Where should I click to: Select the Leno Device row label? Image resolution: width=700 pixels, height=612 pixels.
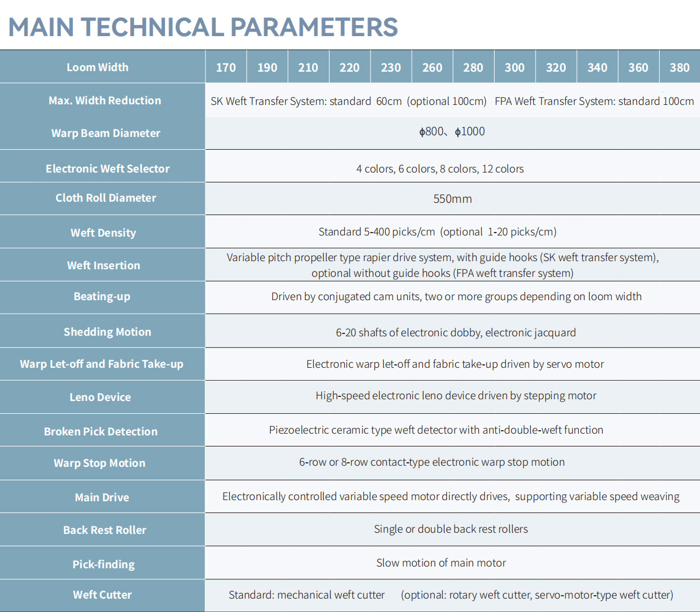click(x=100, y=397)
